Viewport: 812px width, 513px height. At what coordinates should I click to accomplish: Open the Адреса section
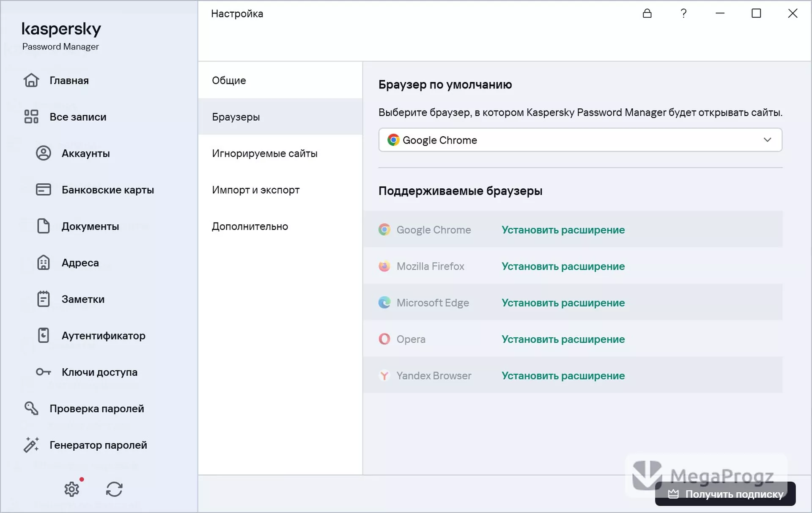click(x=80, y=262)
